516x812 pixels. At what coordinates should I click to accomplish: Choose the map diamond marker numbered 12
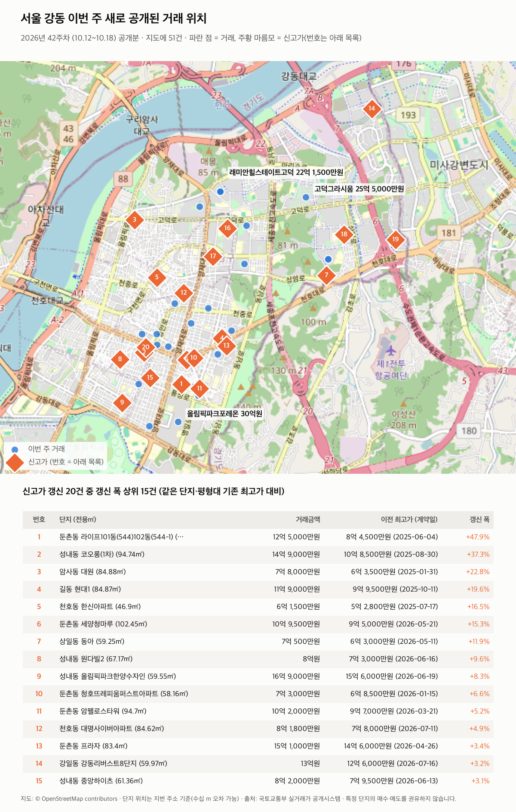[x=184, y=293]
